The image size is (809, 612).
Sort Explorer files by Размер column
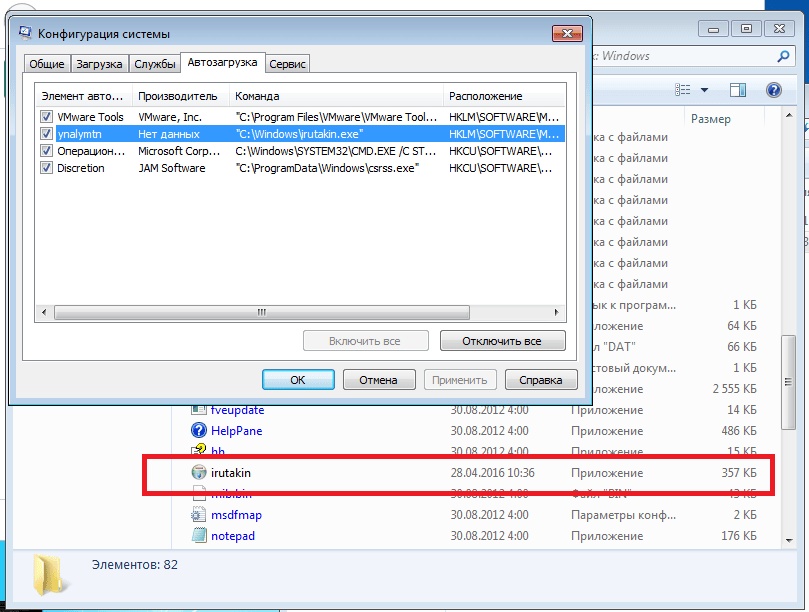pos(710,119)
